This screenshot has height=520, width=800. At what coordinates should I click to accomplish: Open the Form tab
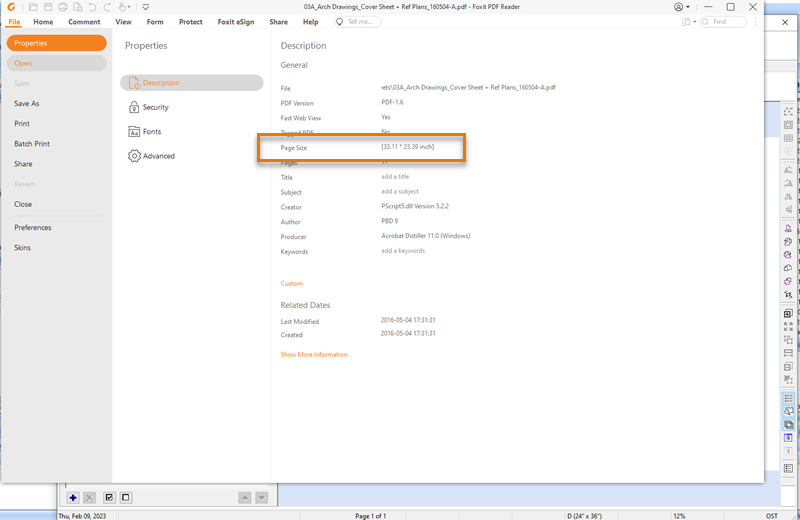click(x=155, y=22)
